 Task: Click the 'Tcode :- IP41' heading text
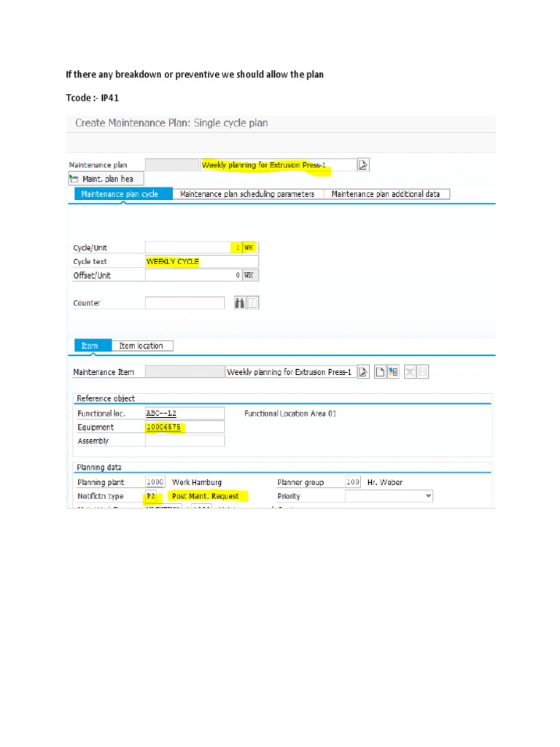coord(93,98)
